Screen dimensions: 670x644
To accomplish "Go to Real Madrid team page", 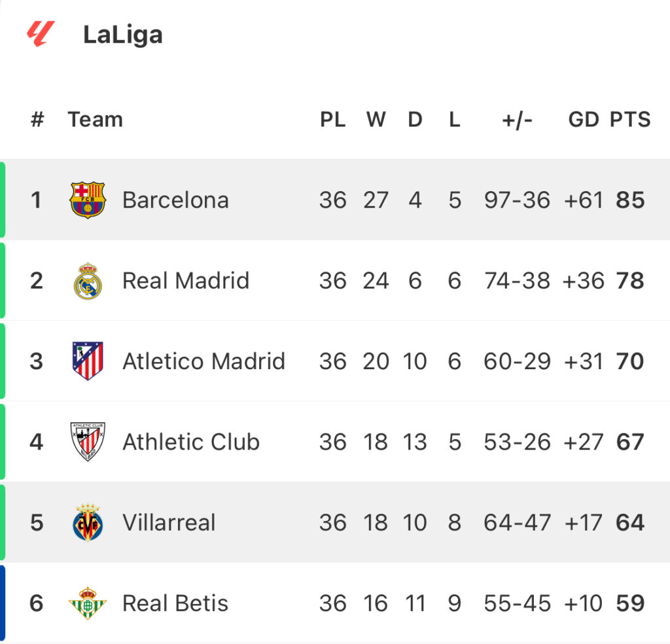I will [186, 281].
